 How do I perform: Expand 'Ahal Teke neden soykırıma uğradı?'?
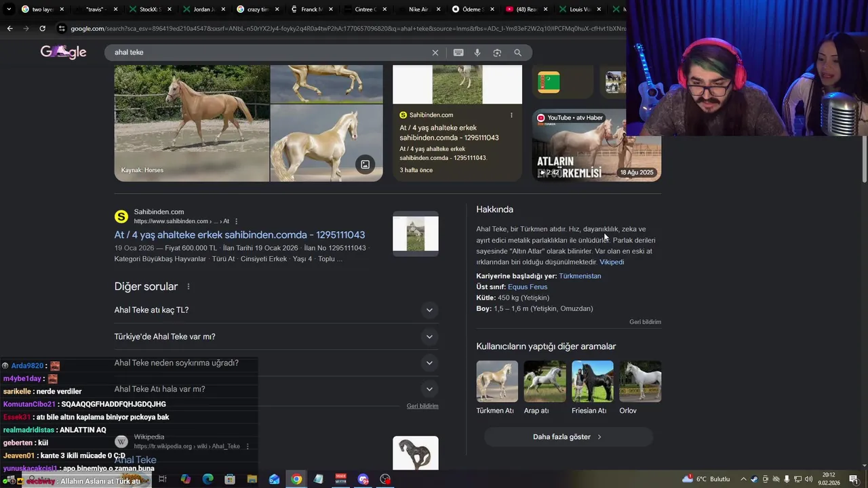point(277,363)
